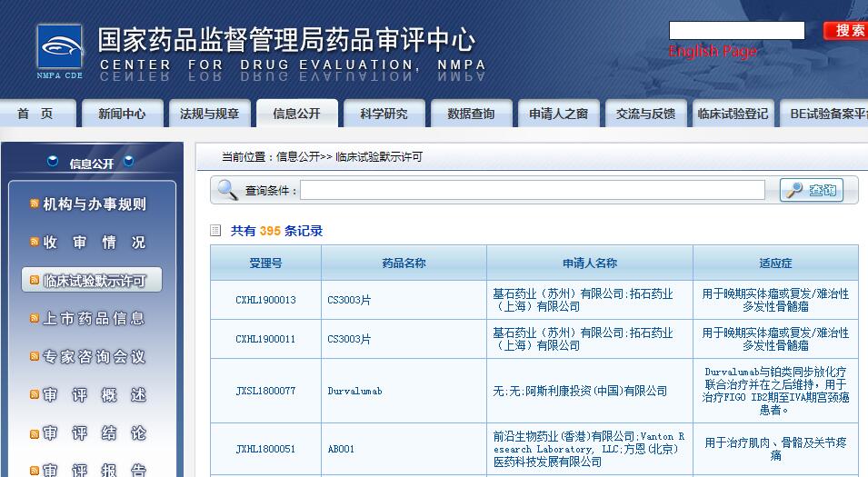Click the red 搜索 button

845,30
